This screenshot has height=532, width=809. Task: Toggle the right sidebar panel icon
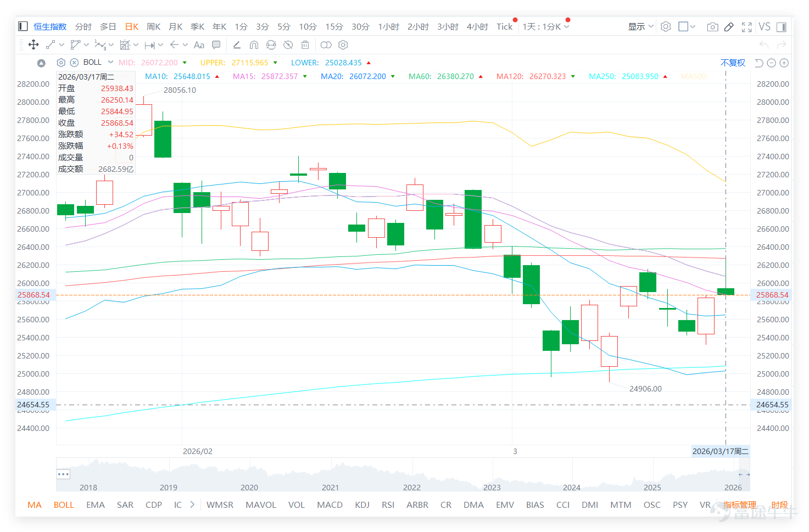pos(782,27)
